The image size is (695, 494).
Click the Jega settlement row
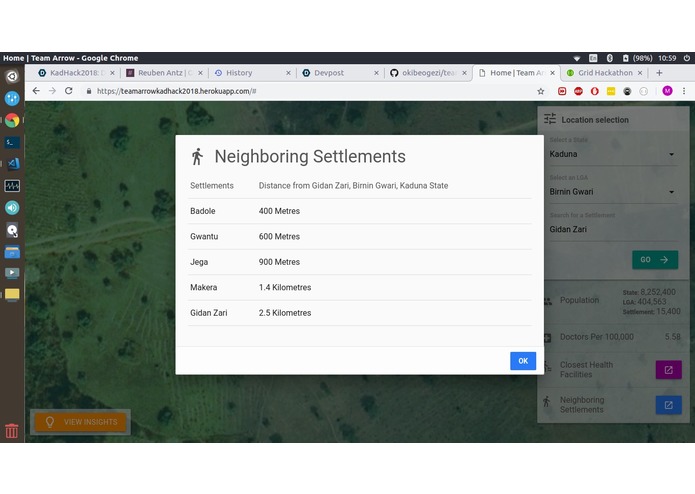[359, 262]
